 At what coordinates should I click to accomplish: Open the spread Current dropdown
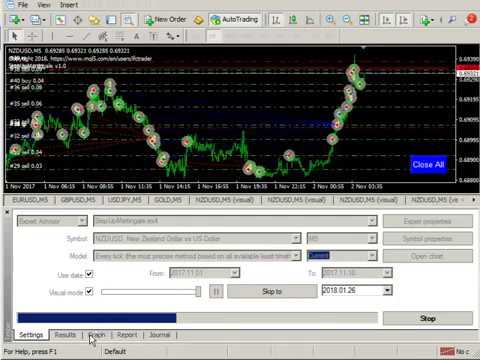point(372,256)
